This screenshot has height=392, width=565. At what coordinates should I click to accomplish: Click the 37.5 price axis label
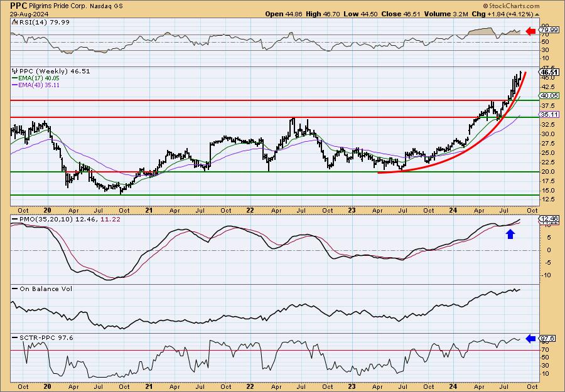(549, 106)
